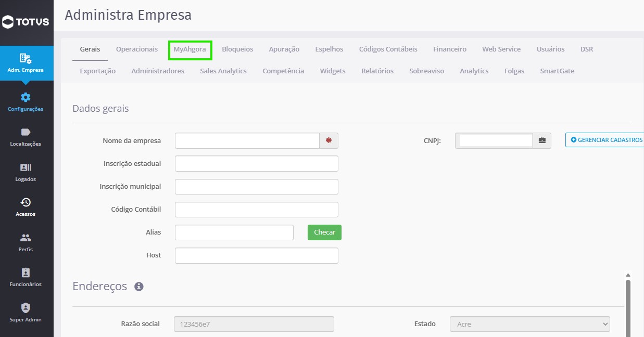Go to Localizações in the sidebar
This screenshot has width=644, height=337.
point(26,137)
